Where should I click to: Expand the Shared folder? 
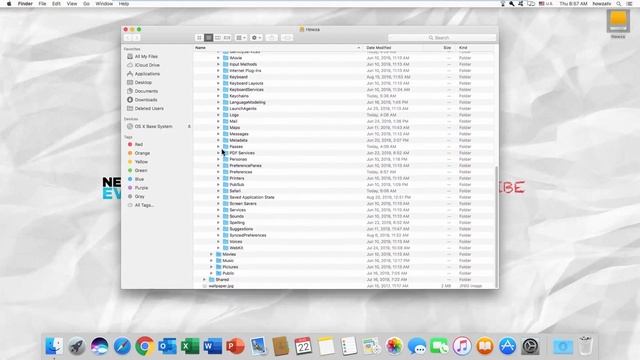[x=204, y=280]
